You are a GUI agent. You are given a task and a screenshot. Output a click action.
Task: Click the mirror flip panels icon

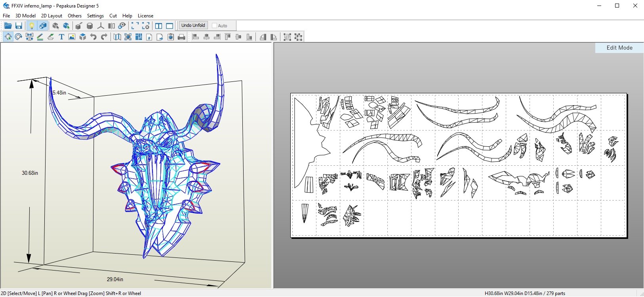click(x=111, y=26)
